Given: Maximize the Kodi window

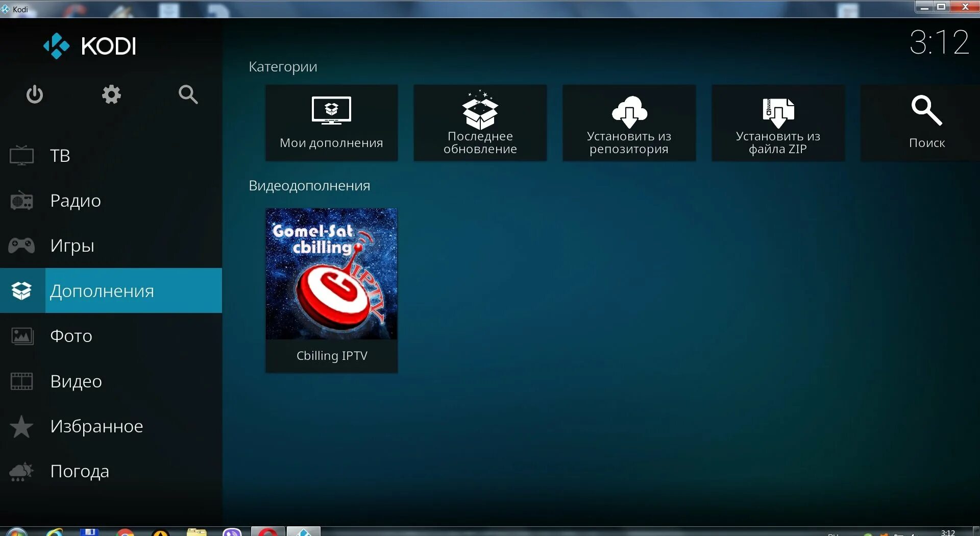Looking at the screenshot, I should point(942,7).
